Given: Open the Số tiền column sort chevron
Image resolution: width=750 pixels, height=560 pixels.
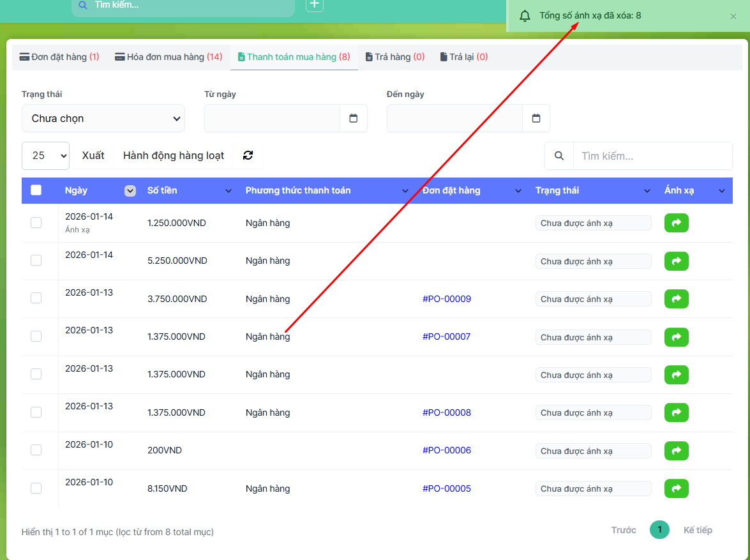Looking at the screenshot, I should (229, 191).
